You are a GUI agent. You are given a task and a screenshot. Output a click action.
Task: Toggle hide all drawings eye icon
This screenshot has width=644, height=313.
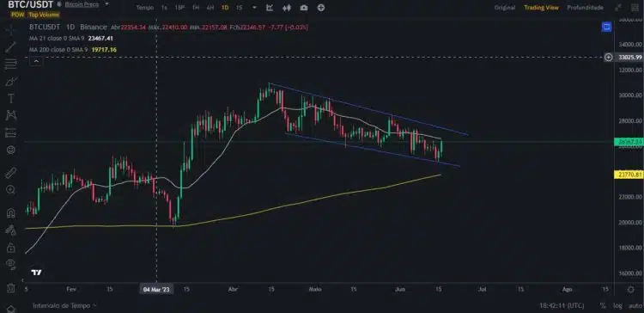click(10, 264)
